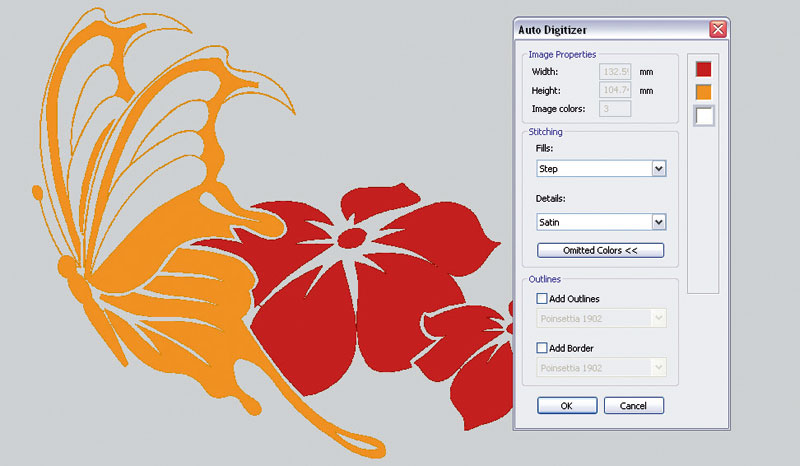Dismiss dialog with Cancel button
The height and width of the screenshot is (466, 800).
click(x=634, y=406)
